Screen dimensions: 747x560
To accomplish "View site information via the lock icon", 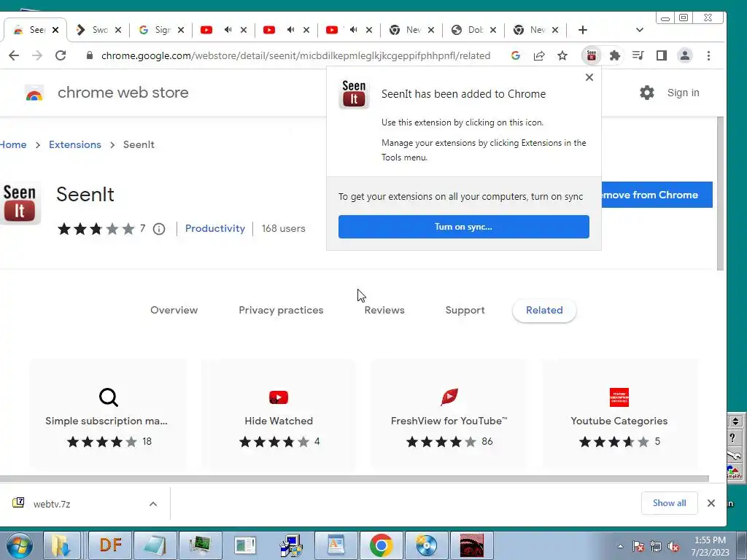I will tap(90, 55).
